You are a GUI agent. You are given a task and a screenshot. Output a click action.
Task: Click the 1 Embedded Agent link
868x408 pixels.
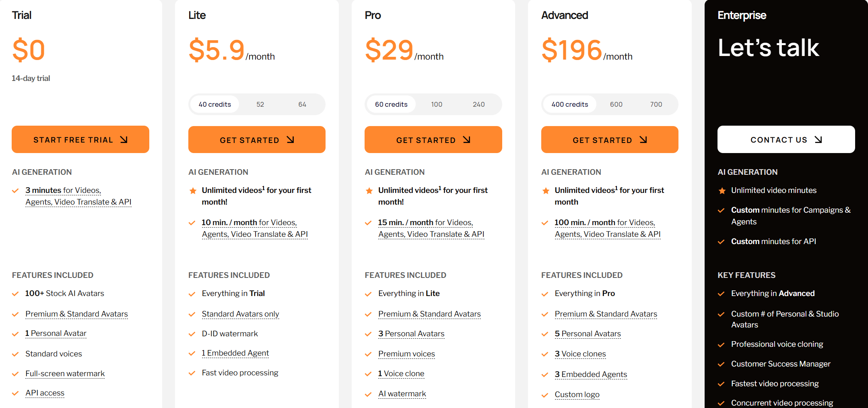tap(235, 353)
